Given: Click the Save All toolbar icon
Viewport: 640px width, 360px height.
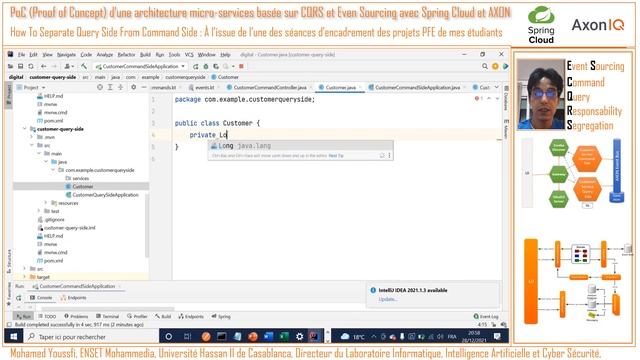Looking at the screenshot, I should click(x=20, y=66).
